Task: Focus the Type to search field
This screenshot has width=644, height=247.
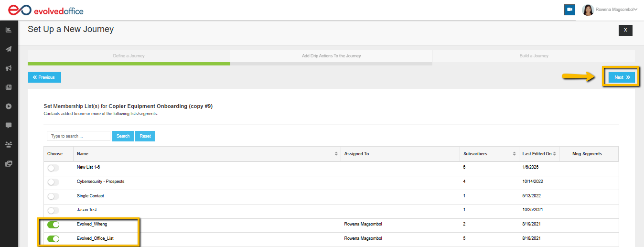Action: (78, 136)
